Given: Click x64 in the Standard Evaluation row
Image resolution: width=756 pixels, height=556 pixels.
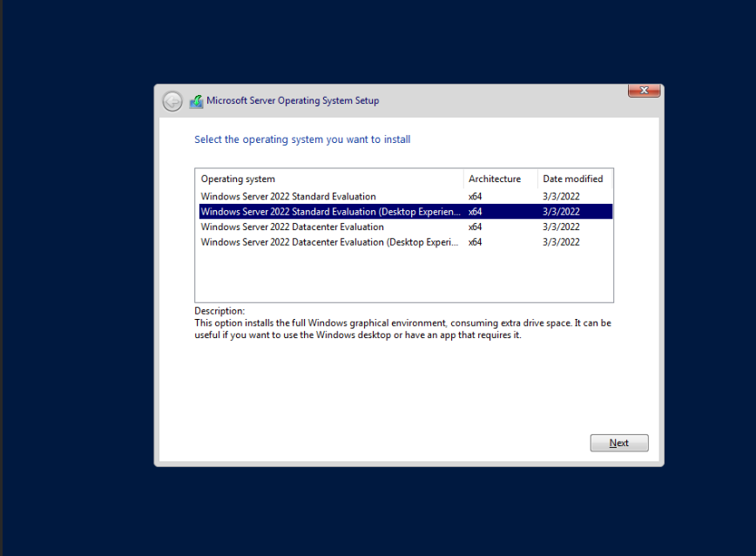Looking at the screenshot, I should click(476, 196).
